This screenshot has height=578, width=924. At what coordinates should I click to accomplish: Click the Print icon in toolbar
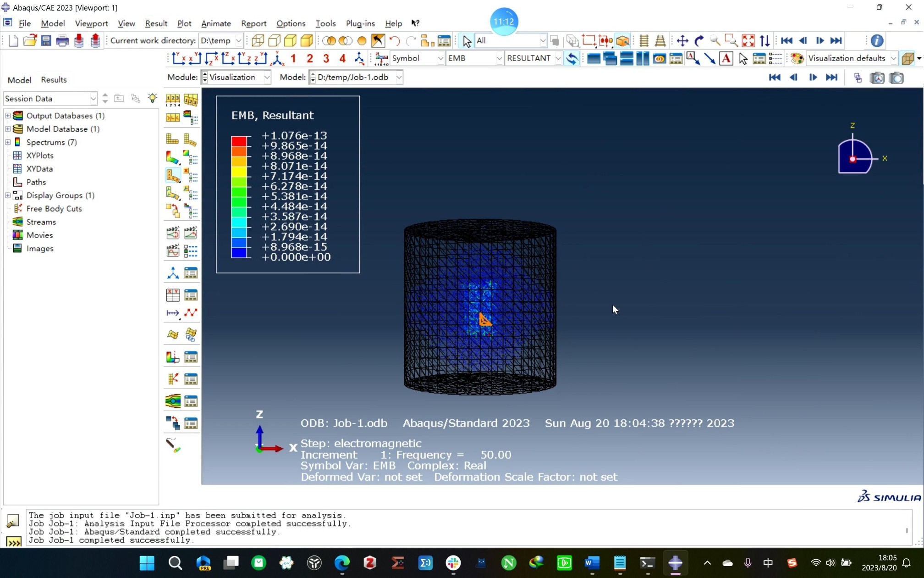62,41
